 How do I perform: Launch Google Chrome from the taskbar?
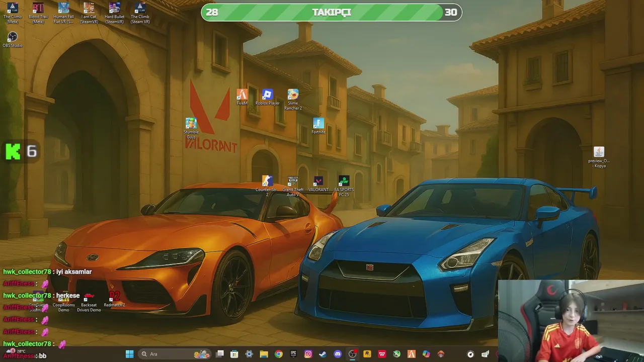point(279,354)
